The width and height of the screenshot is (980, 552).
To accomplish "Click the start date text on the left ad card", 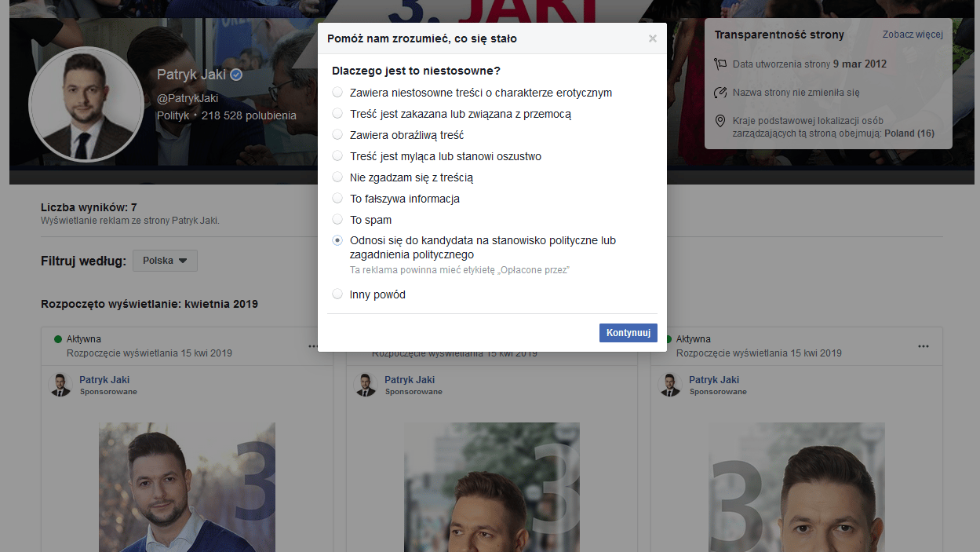I will (149, 353).
